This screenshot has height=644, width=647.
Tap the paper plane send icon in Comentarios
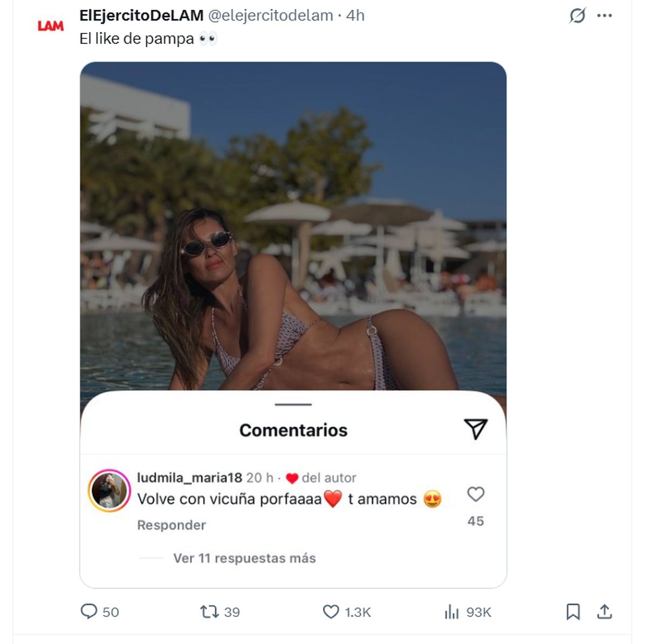pos(476,429)
